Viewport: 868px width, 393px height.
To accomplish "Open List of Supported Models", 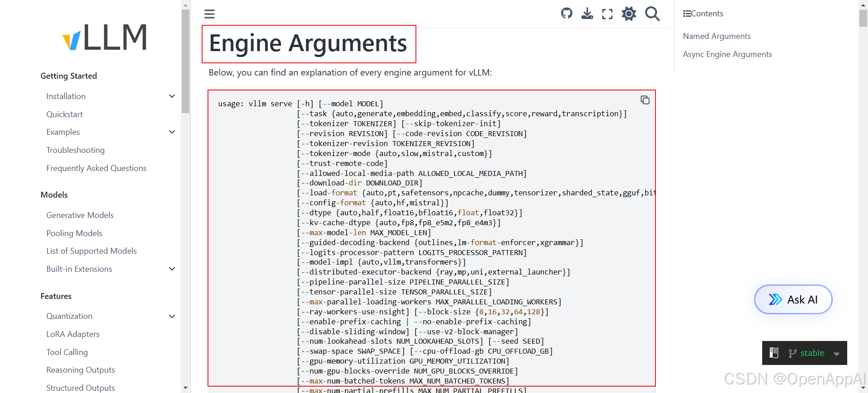I will coord(91,251).
